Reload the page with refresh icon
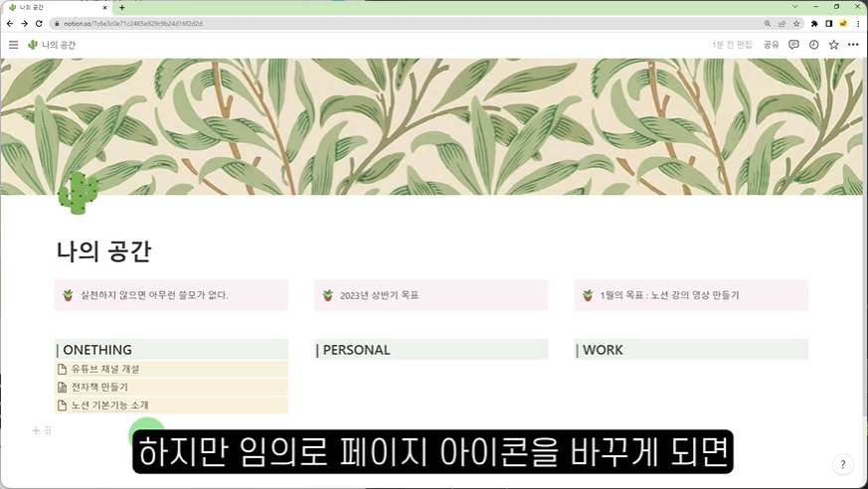The image size is (868, 489). (x=39, y=23)
